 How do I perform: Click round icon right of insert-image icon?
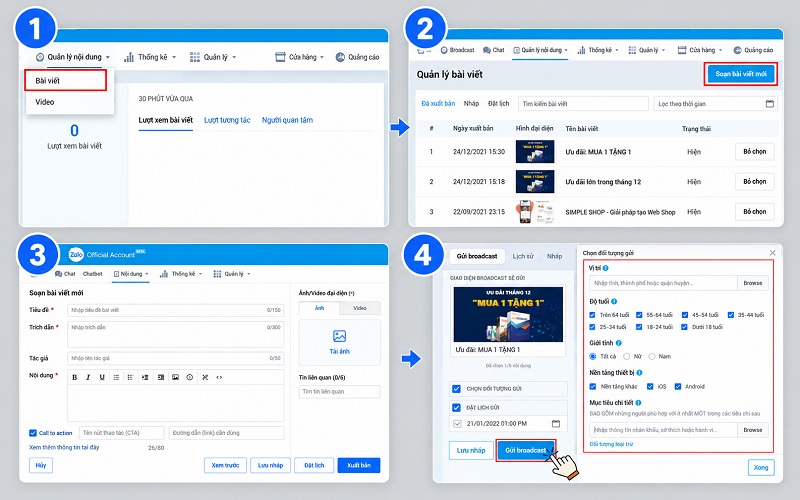pos(190,378)
